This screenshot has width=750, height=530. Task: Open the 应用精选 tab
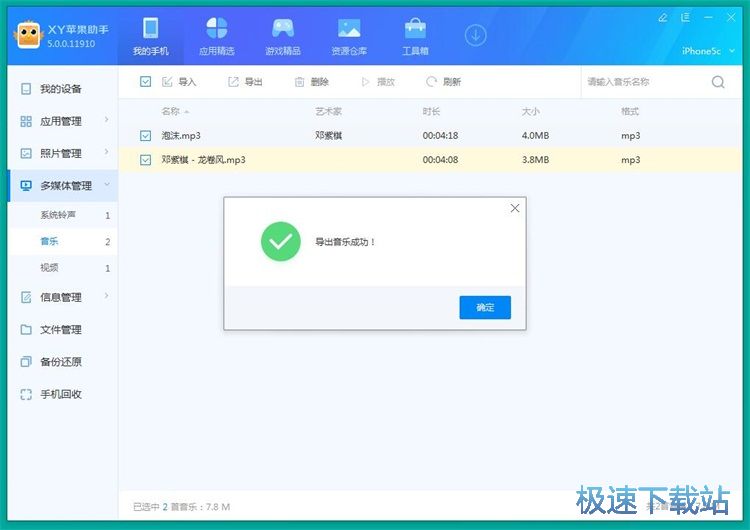[x=217, y=36]
